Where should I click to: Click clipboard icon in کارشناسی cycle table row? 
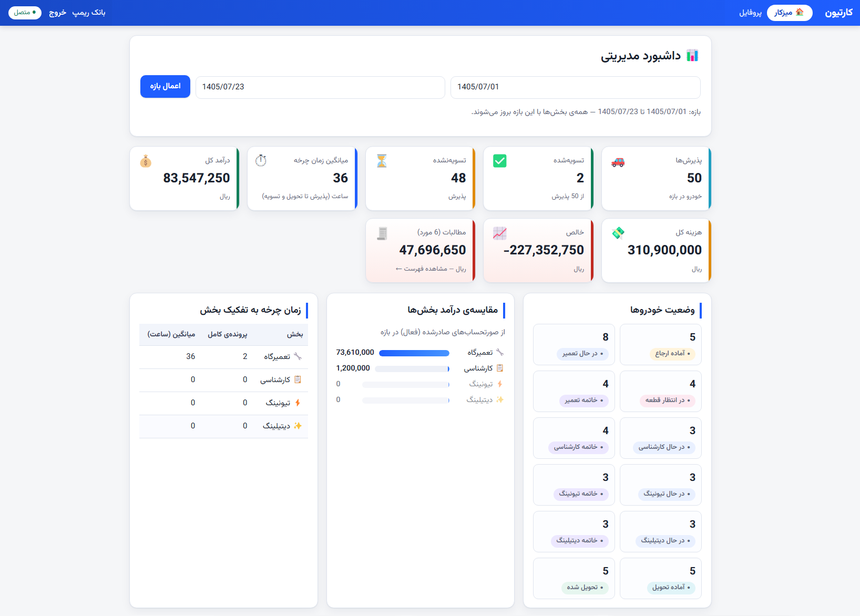pyautogui.click(x=298, y=379)
